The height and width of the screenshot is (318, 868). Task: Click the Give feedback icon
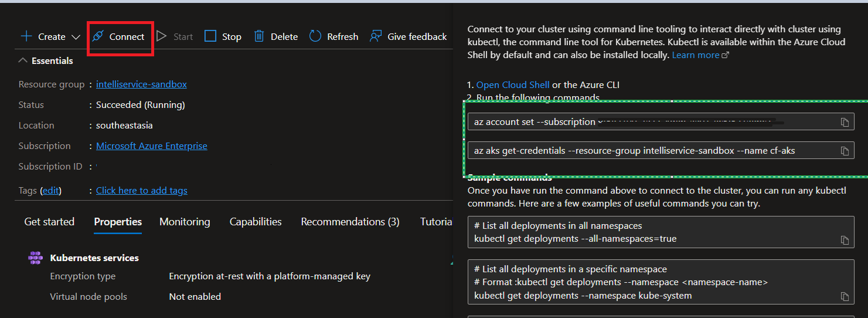click(376, 36)
